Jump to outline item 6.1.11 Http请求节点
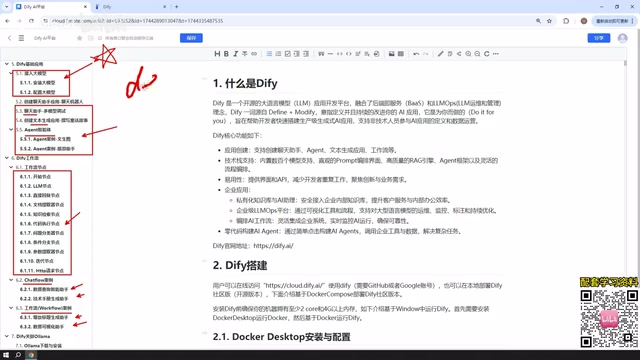The width and height of the screenshot is (640, 360). tap(42, 270)
